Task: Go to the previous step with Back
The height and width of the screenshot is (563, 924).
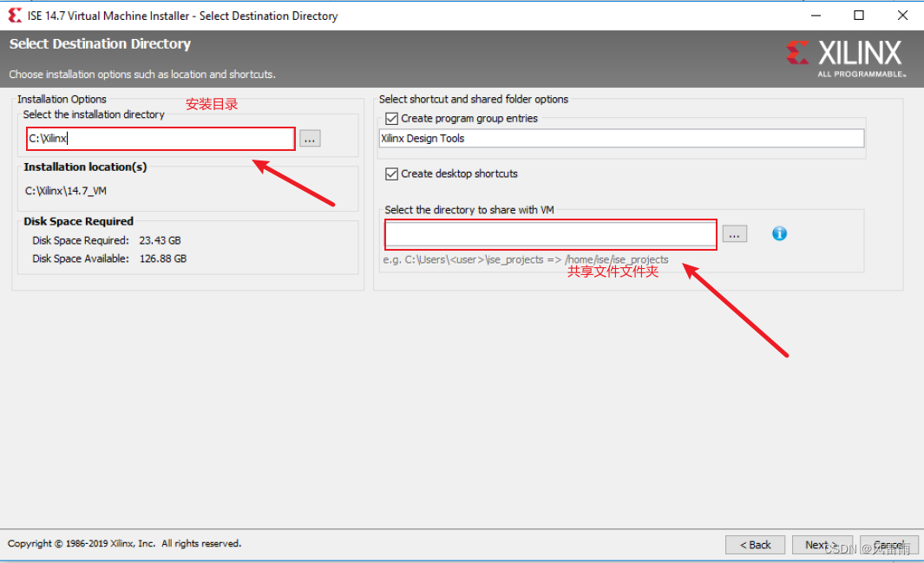Action: pos(755,545)
